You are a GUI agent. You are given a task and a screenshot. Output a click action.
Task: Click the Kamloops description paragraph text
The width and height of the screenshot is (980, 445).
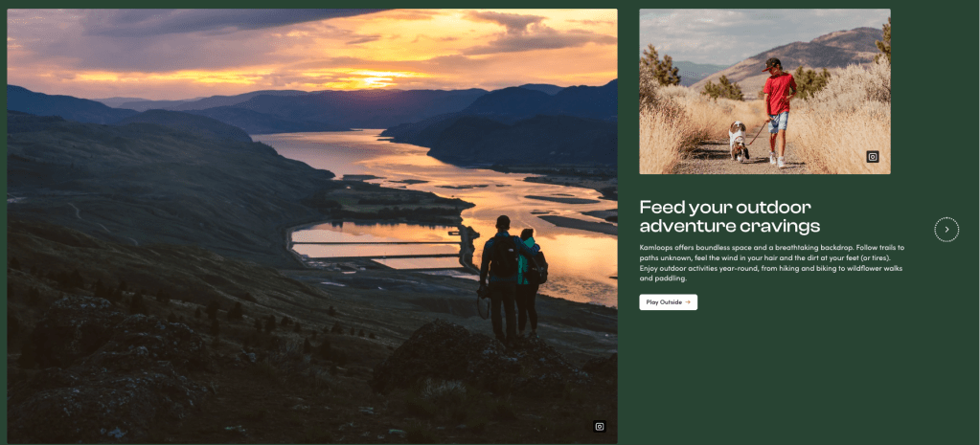tap(772, 263)
